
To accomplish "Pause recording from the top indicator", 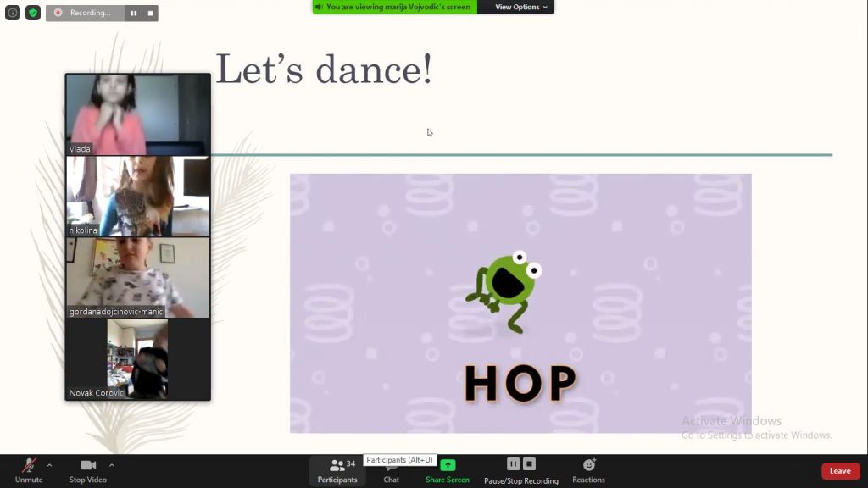I will click(x=133, y=13).
